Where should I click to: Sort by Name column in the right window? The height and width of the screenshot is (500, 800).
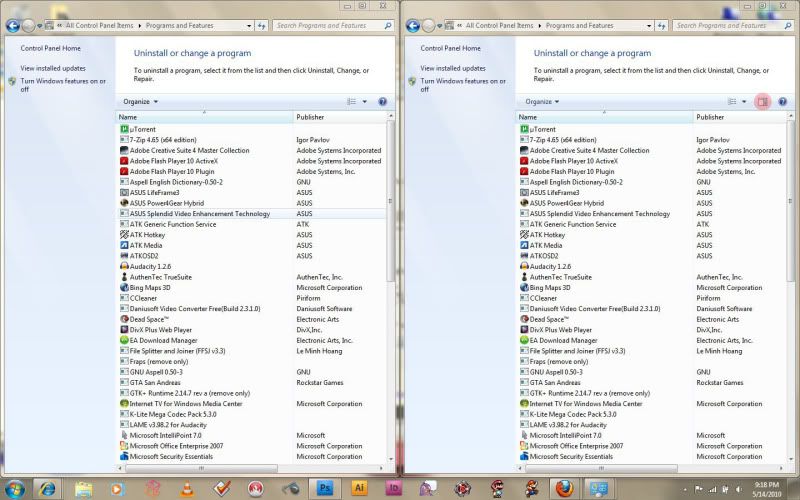click(605, 117)
